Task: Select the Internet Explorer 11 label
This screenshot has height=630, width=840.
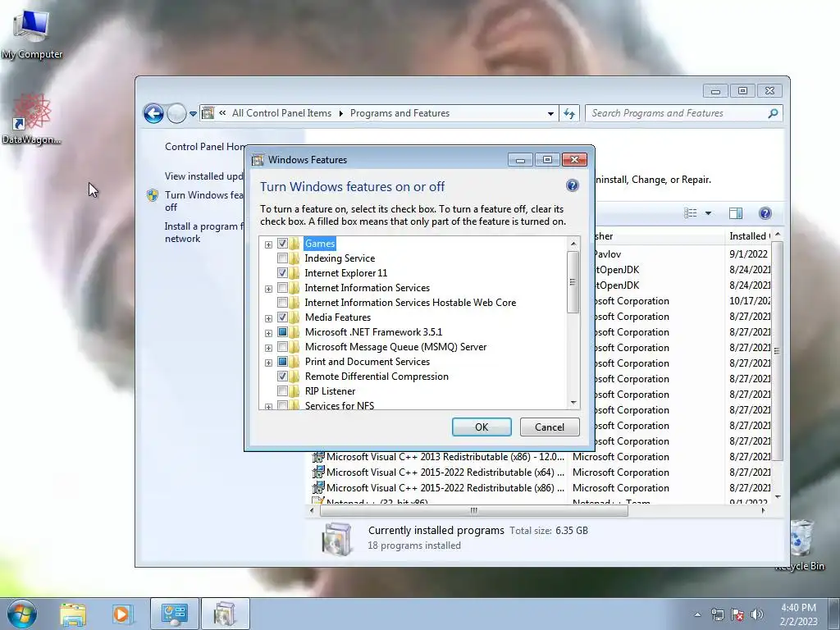Action: (345, 272)
